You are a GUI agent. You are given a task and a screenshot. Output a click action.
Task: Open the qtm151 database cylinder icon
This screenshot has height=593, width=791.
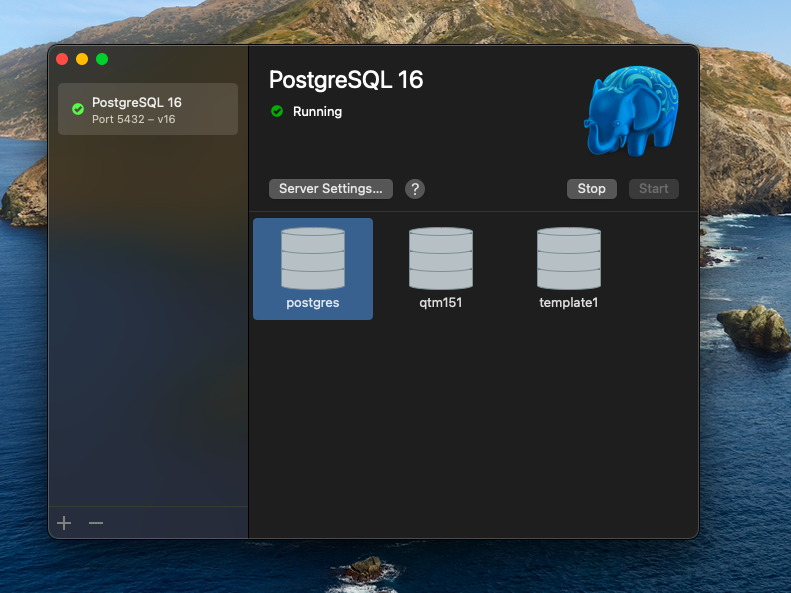(441, 259)
